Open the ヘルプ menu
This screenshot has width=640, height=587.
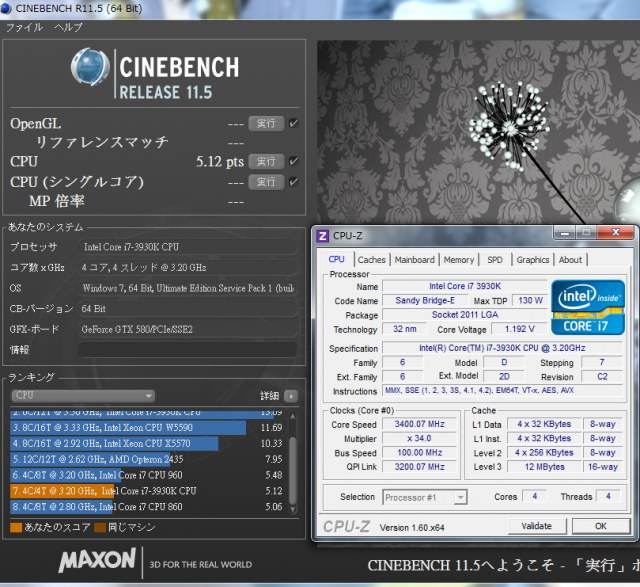pos(68,27)
